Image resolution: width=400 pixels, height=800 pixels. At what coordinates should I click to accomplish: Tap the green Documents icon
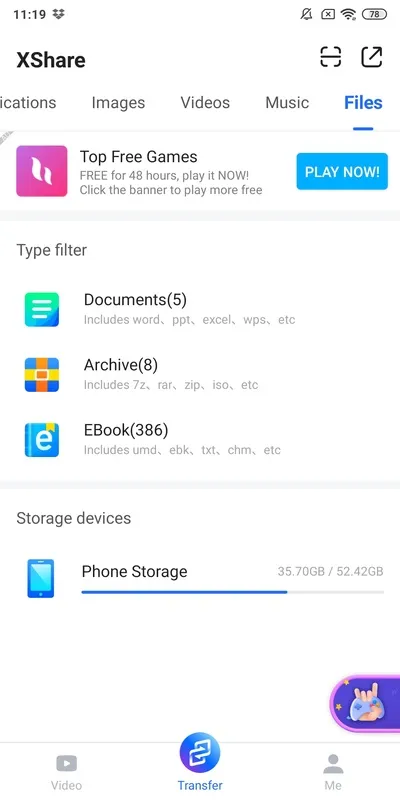pyautogui.click(x=42, y=309)
